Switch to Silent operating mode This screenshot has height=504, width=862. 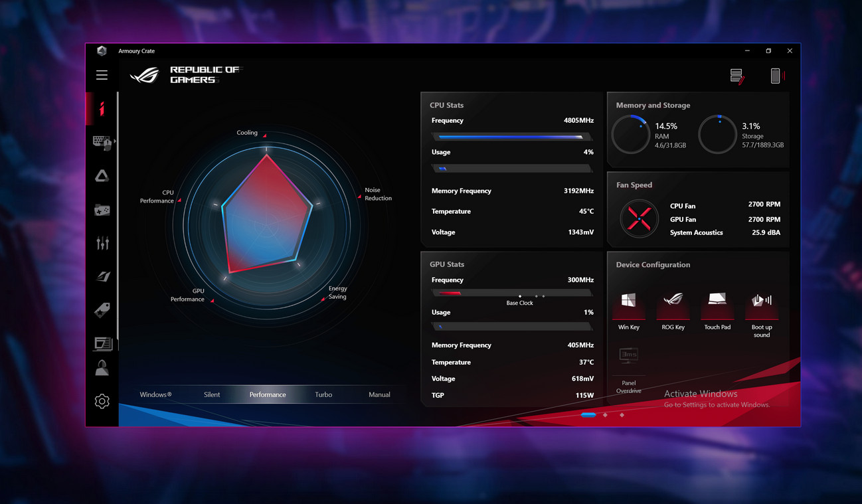pos(212,394)
